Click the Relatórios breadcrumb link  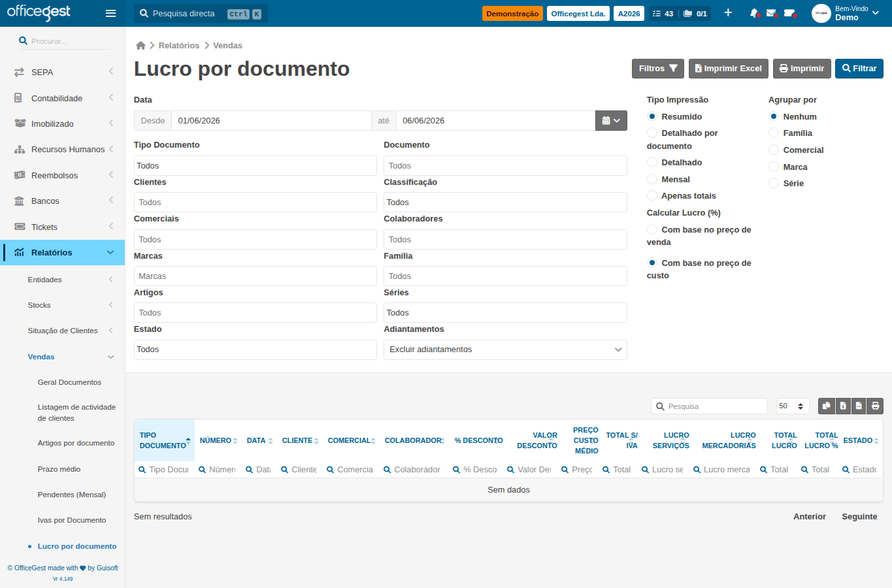pyautogui.click(x=179, y=45)
